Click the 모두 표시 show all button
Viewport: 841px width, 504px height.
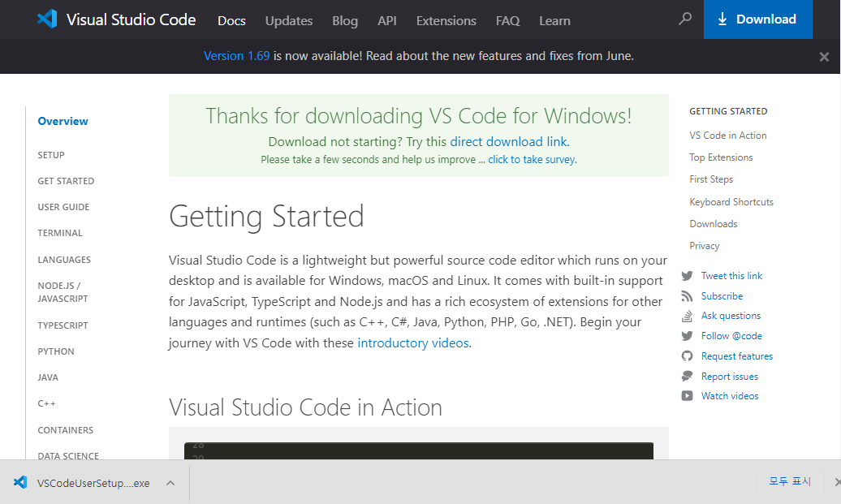click(790, 481)
